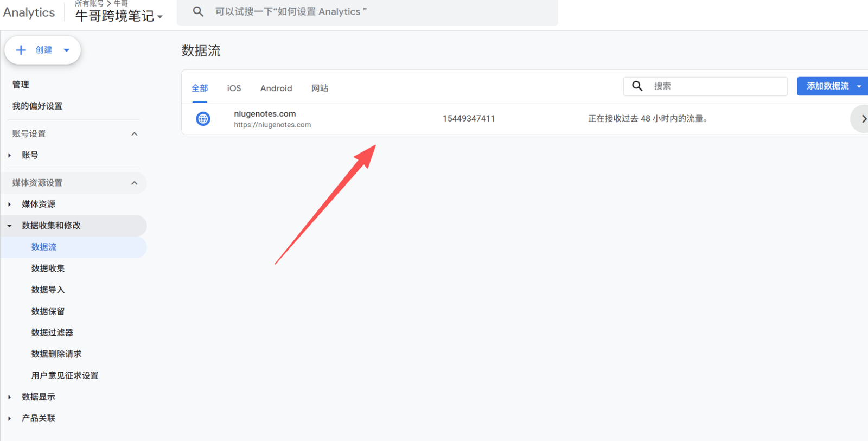Expand the 账号 tree item

coord(10,155)
